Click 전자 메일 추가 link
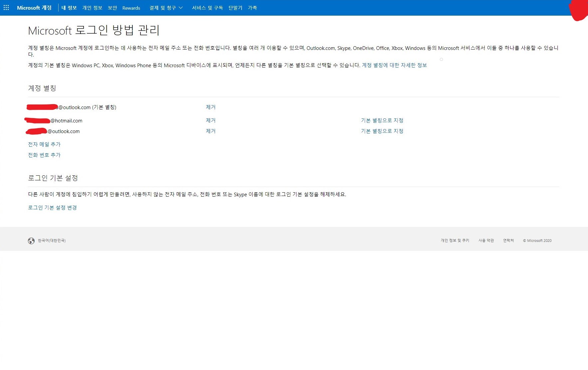The height and width of the screenshot is (370, 588). coord(44,144)
